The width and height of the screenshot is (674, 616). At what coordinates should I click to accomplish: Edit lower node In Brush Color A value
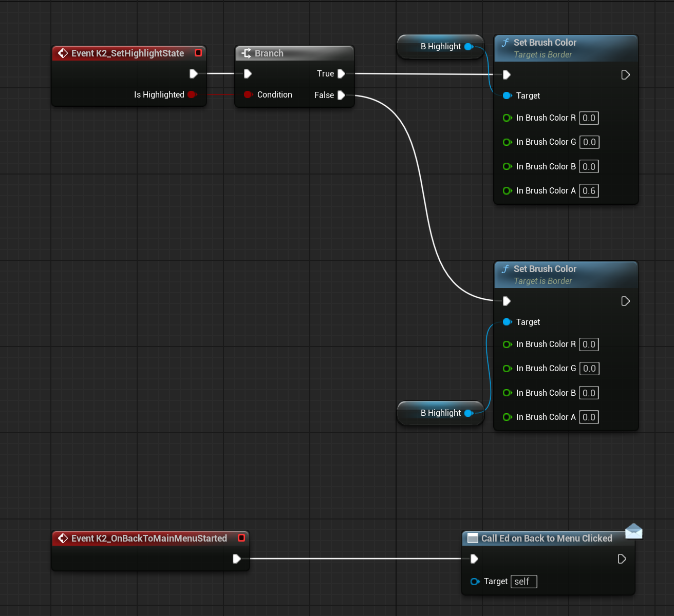coord(589,417)
